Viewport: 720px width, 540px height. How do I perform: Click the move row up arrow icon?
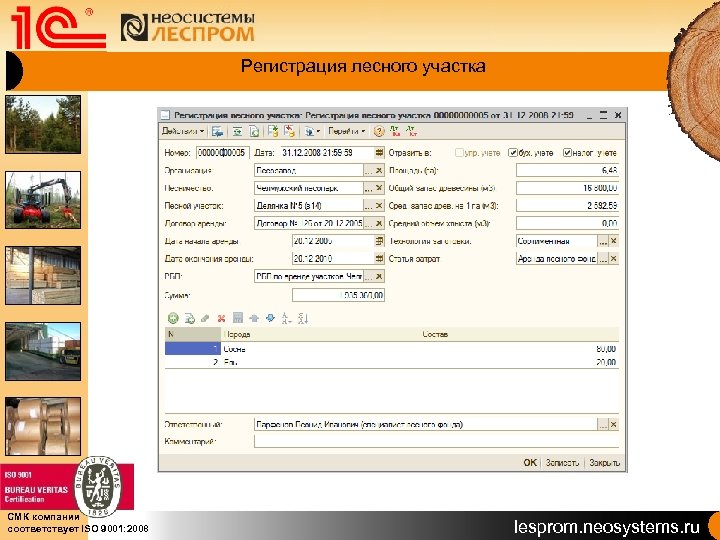254,318
